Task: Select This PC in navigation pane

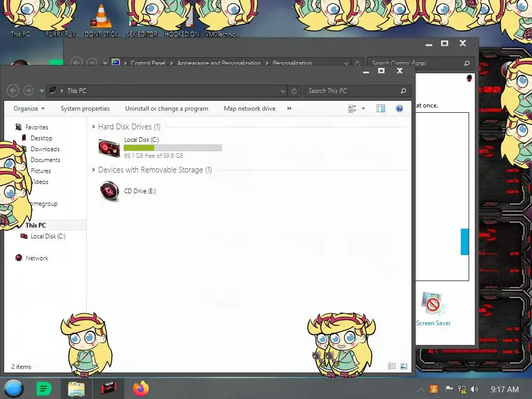Action: pyautogui.click(x=36, y=225)
